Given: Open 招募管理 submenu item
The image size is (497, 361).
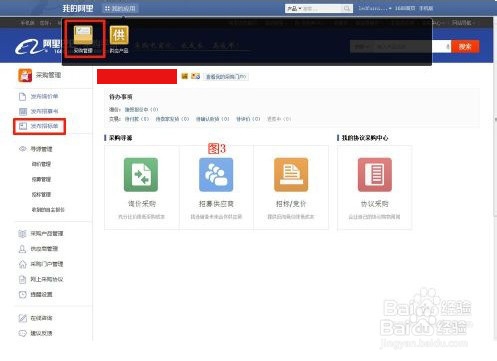Looking at the screenshot, I should coord(41,179).
